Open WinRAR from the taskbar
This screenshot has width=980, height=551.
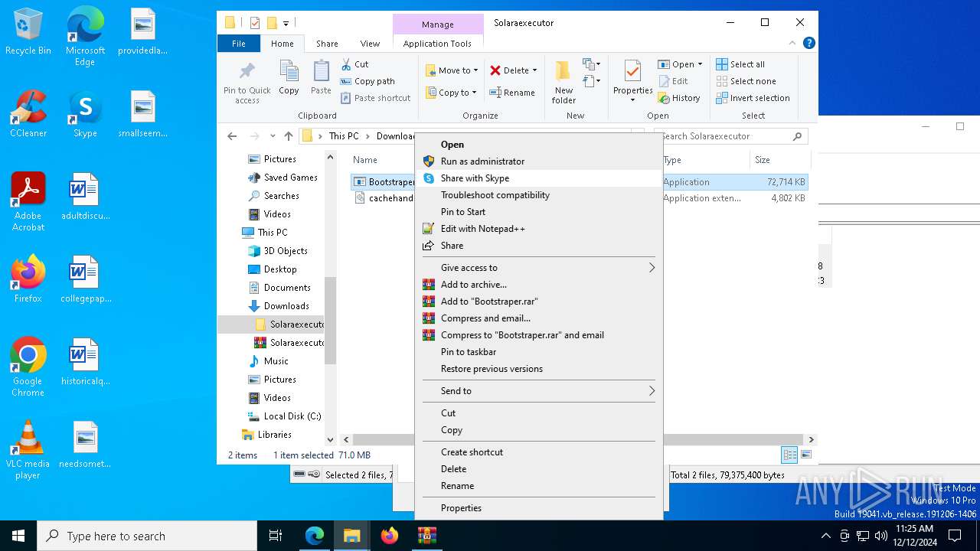pyautogui.click(x=426, y=536)
